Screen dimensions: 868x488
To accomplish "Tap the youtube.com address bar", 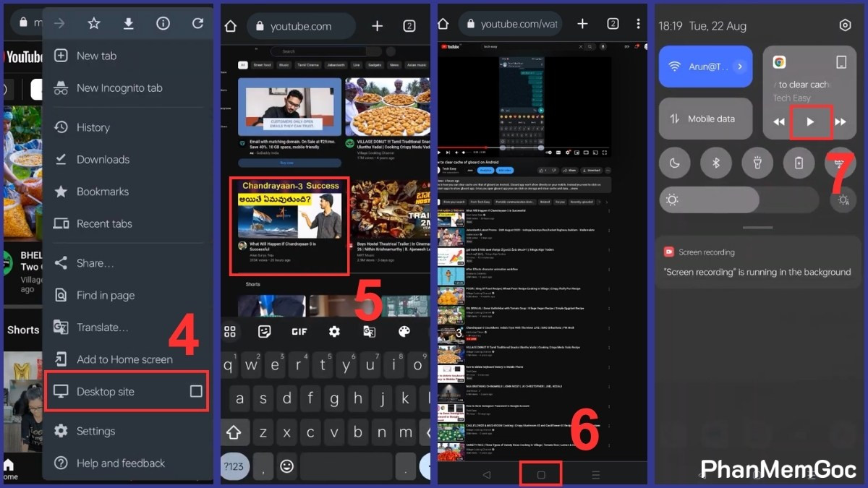I will [x=302, y=26].
